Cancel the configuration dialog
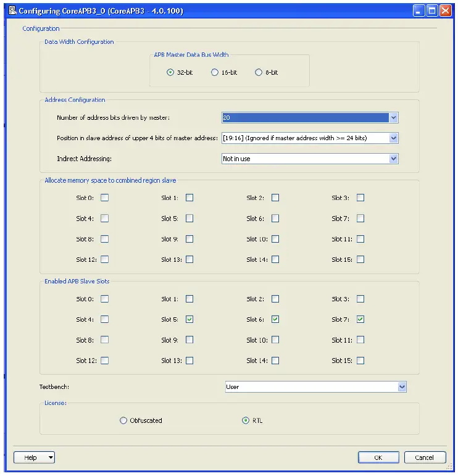Screen dimensions: 458x476 tap(425, 457)
